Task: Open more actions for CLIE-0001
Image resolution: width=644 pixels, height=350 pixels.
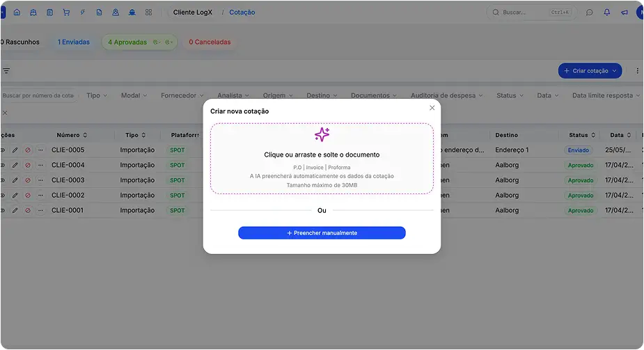Action: pyautogui.click(x=40, y=210)
